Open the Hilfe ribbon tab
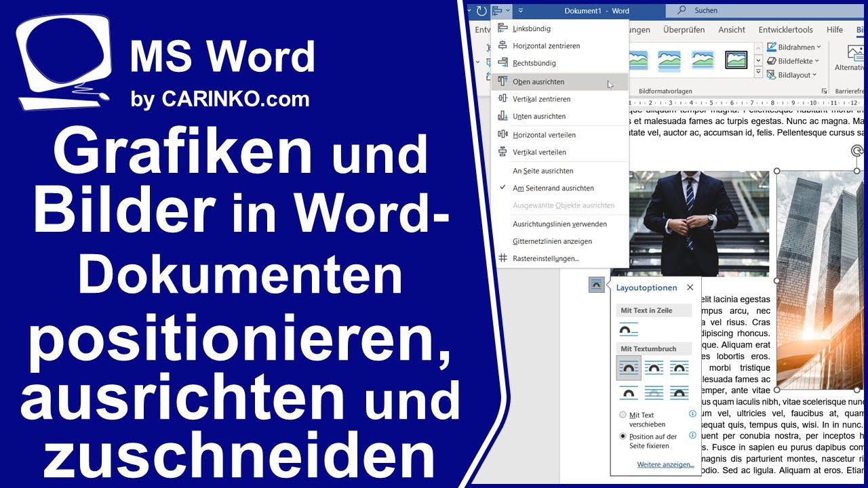The width and height of the screenshot is (868, 488). [835, 30]
